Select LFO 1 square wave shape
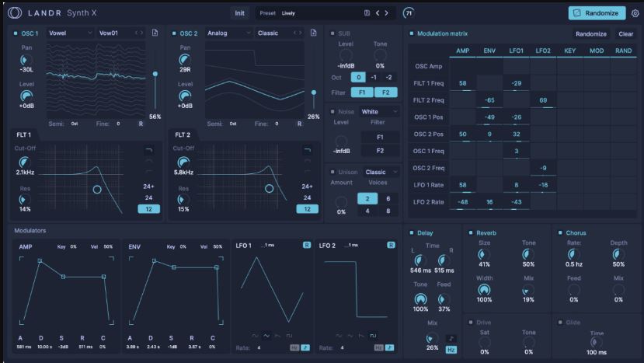The height and width of the screenshot is (363, 644). pos(289,336)
